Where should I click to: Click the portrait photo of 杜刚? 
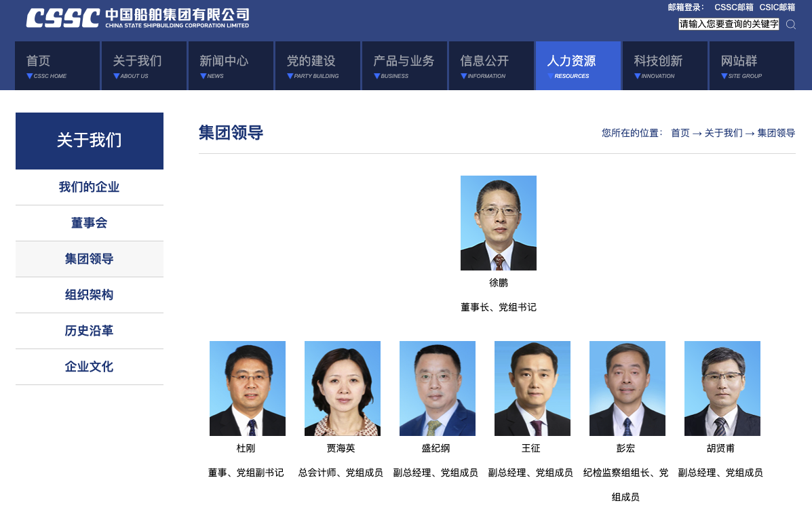point(248,388)
